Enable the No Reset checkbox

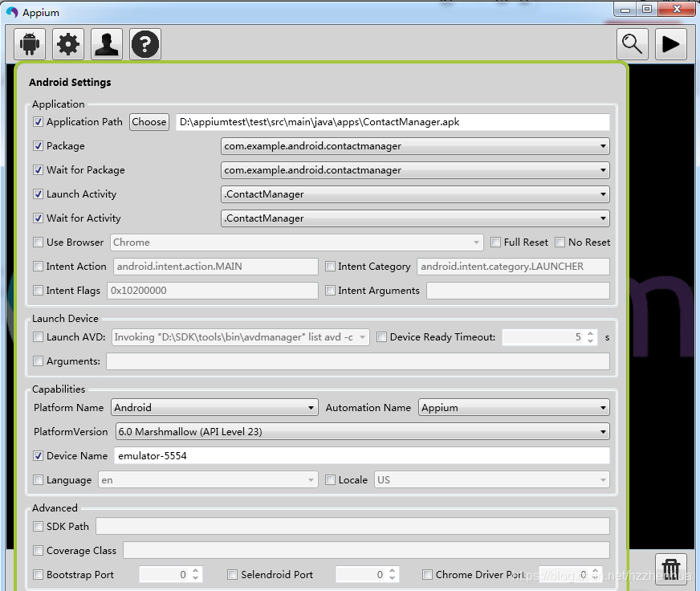(x=560, y=243)
